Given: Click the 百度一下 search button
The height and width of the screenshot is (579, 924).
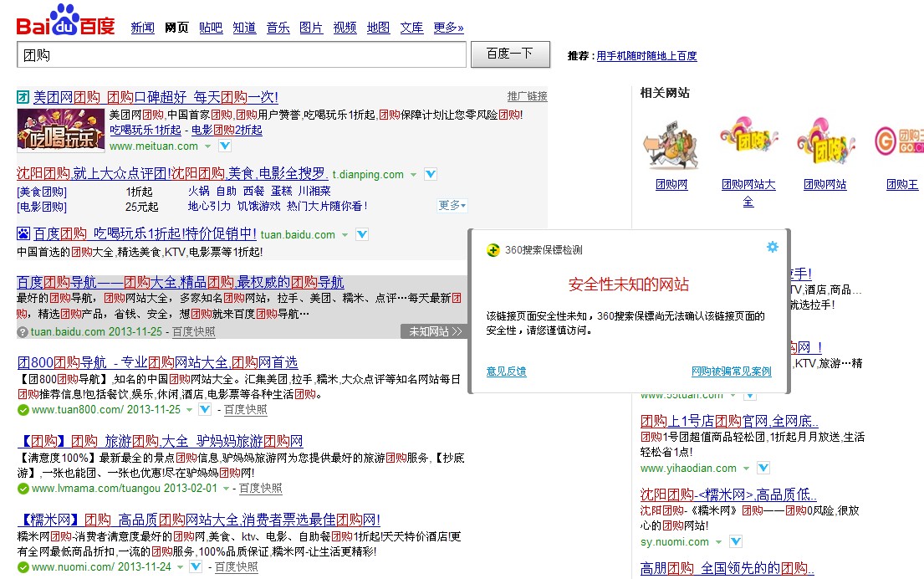Looking at the screenshot, I should click(510, 54).
